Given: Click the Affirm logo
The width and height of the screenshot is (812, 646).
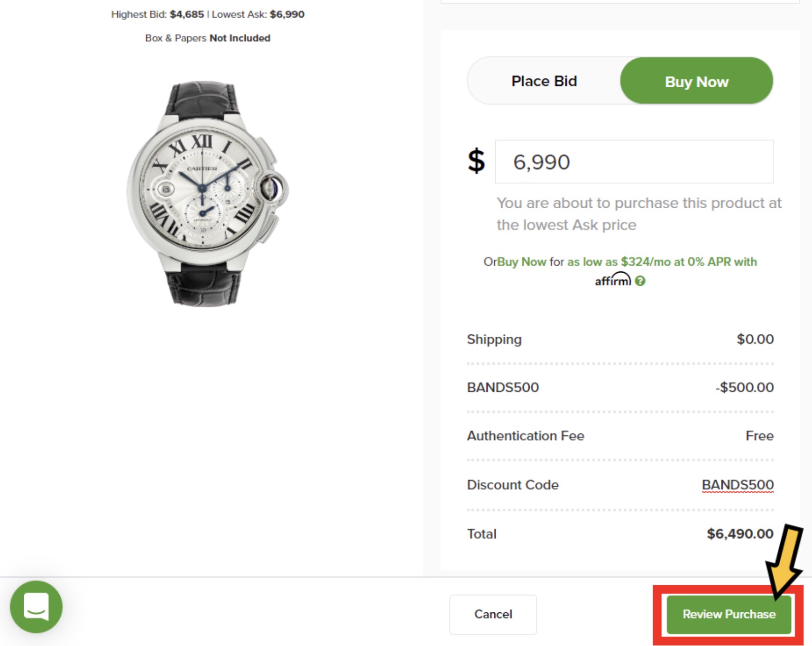Looking at the screenshot, I should (x=613, y=280).
